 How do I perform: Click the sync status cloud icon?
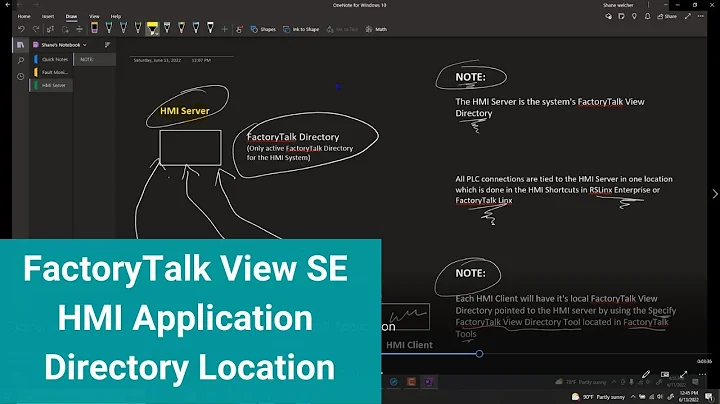click(608, 17)
